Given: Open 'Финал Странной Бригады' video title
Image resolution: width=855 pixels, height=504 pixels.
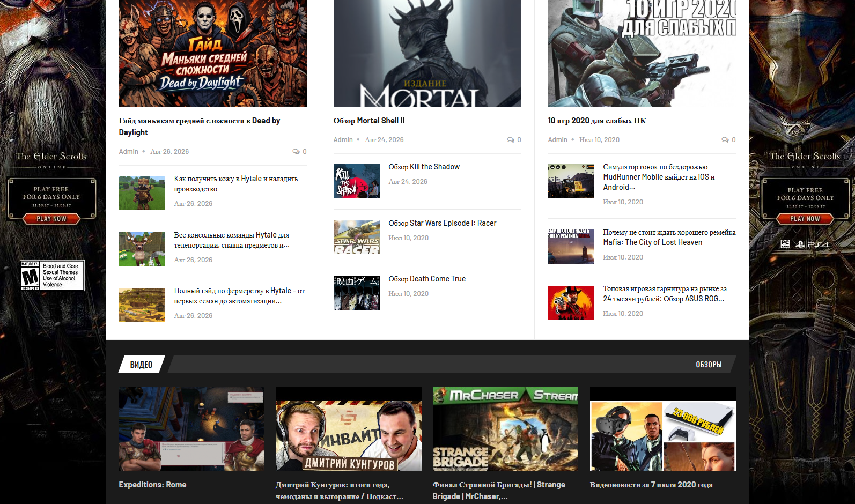Looking at the screenshot, I should coord(499,491).
